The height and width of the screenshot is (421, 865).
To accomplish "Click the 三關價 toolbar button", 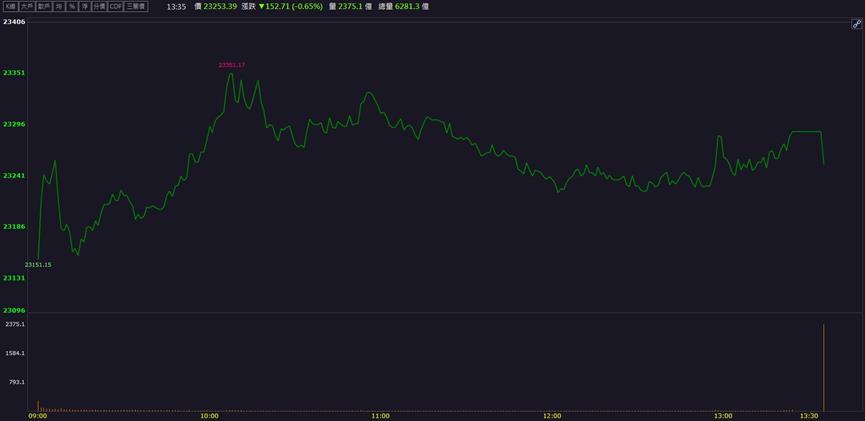I will (136, 7).
